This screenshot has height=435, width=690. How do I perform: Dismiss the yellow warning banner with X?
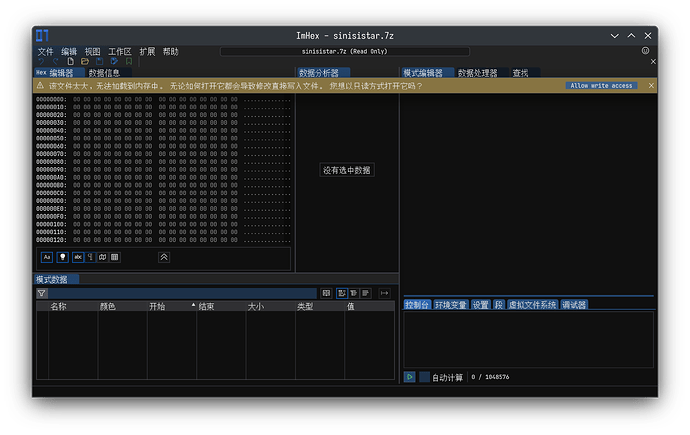point(651,86)
